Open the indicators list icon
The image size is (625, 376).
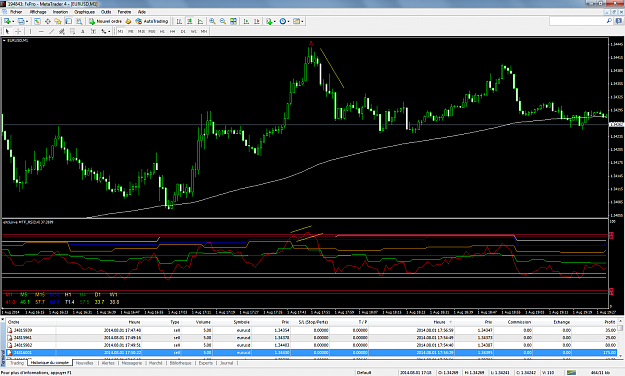269,21
